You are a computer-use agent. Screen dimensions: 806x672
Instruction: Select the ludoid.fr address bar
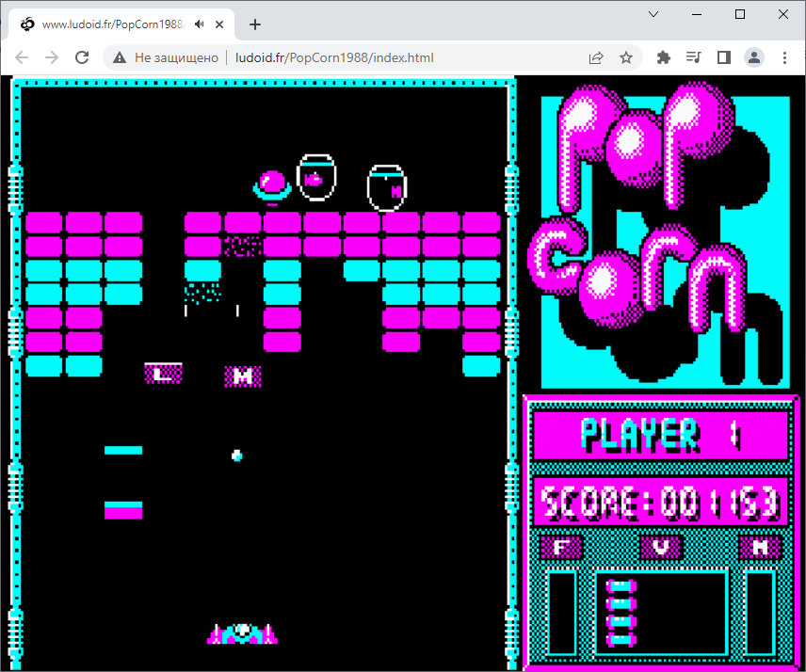(334, 57)
